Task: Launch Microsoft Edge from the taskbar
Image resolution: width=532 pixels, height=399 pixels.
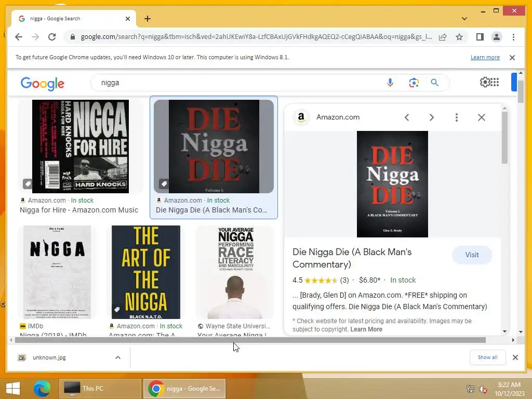Action: click(42, 389)
